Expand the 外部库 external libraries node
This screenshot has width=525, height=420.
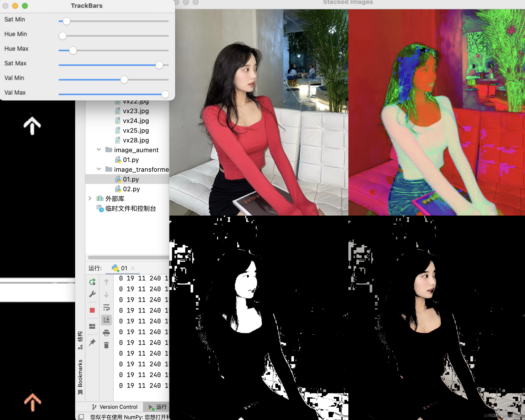pos(90,199)
